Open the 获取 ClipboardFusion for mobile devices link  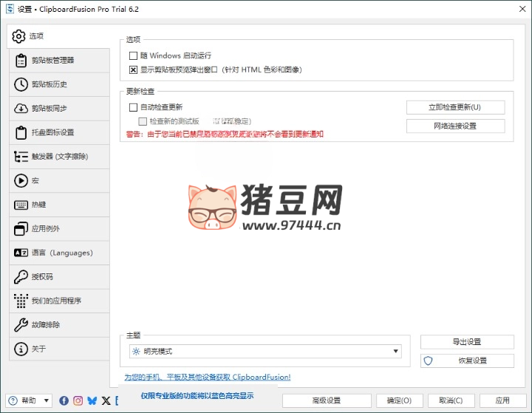click(x=208, y=377)
